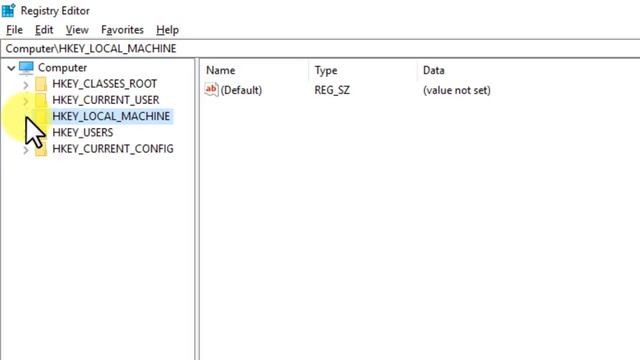Sort values by the Name column header
Image resolution: width=640 pixels, height=360 pixels.
(255, 70)
